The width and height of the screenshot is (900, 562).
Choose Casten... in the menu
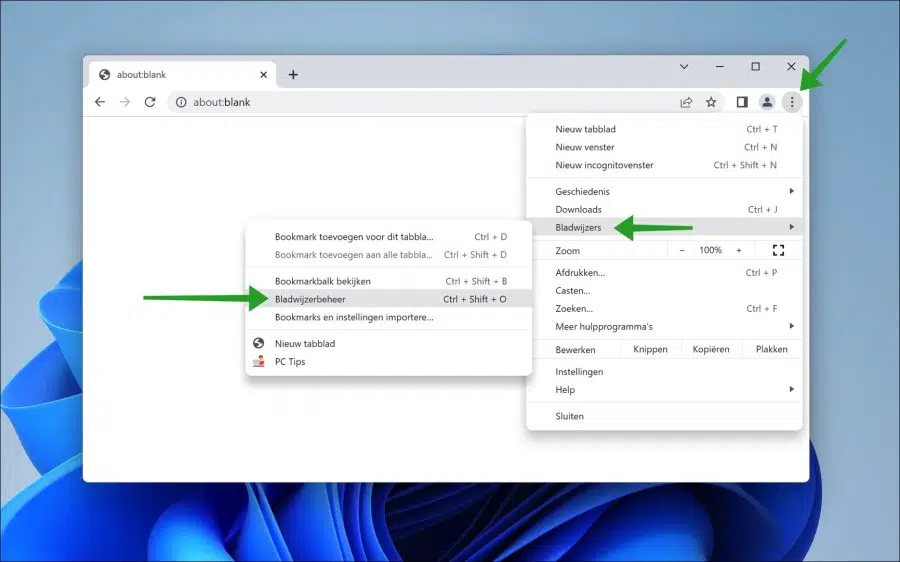coord(664,290)
